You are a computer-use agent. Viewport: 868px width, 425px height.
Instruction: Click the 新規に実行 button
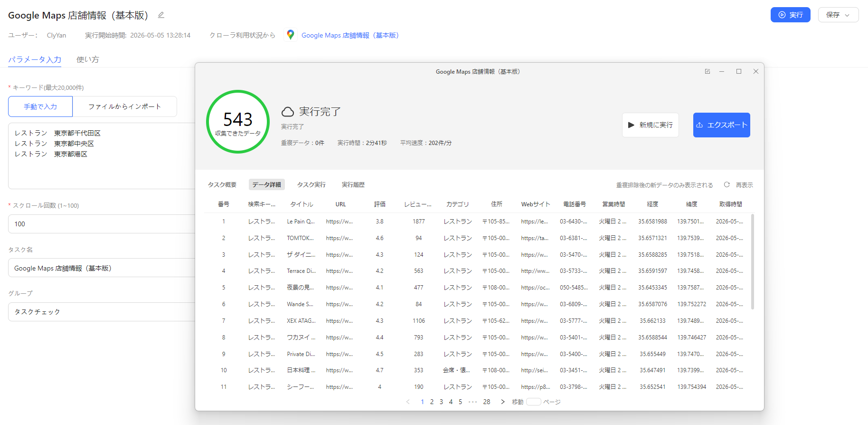(651, 125)
